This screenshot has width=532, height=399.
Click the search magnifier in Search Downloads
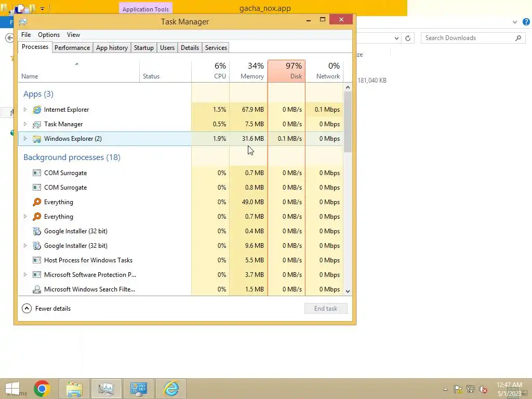pyautogui.click(x=518, y=38)
